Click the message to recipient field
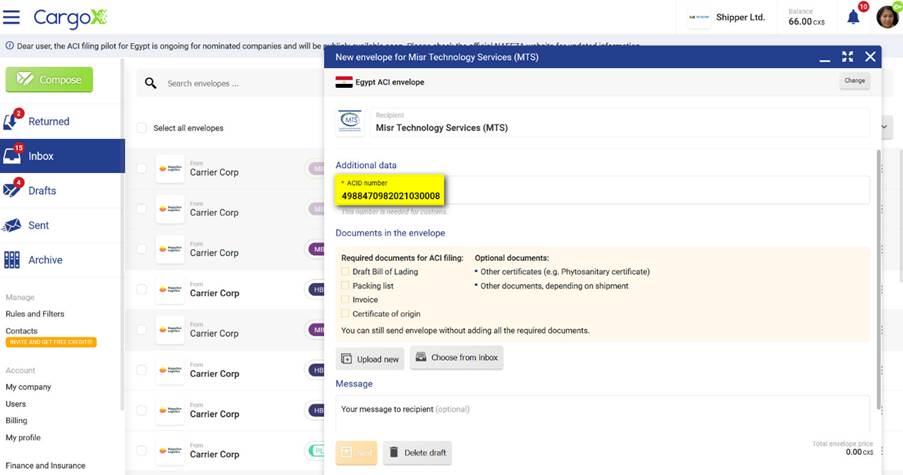This screenshot has height=475, width=903. coord(602,412)
